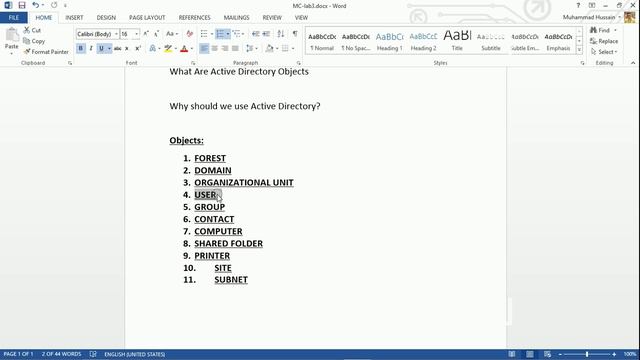Toggle Strikethrough formatting
The width and height of the screenshot is (640, 360).
[118, 49]
